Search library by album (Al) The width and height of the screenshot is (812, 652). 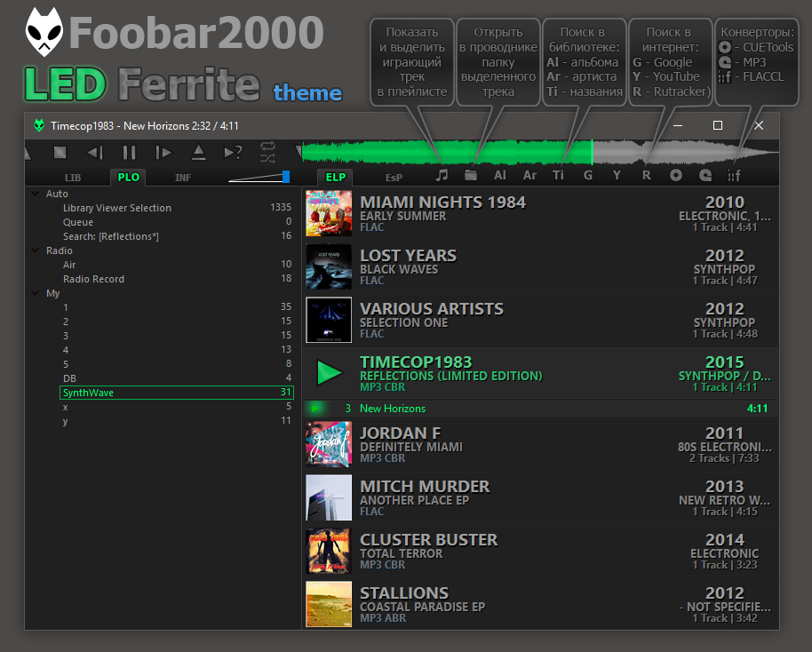click(x=500, y=175)
